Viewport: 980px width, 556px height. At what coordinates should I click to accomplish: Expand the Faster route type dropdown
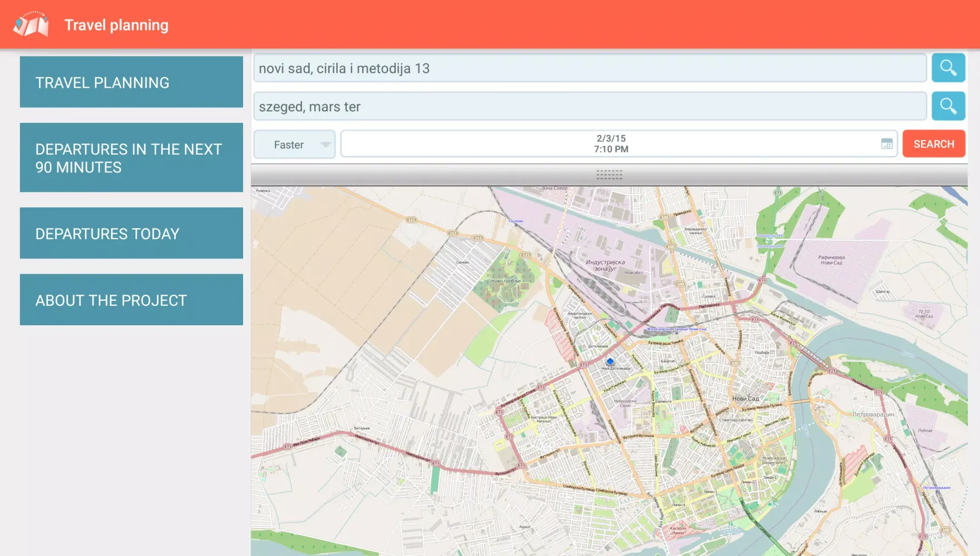295,145
